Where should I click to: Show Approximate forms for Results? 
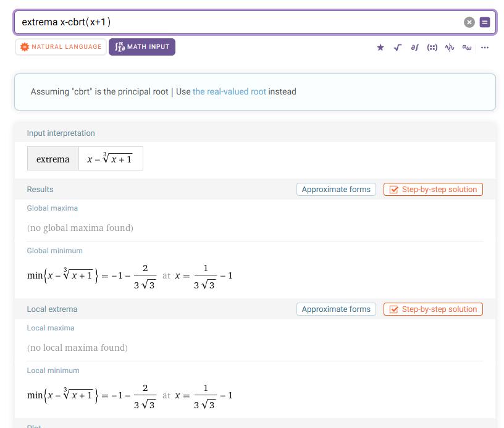[336, 190]
